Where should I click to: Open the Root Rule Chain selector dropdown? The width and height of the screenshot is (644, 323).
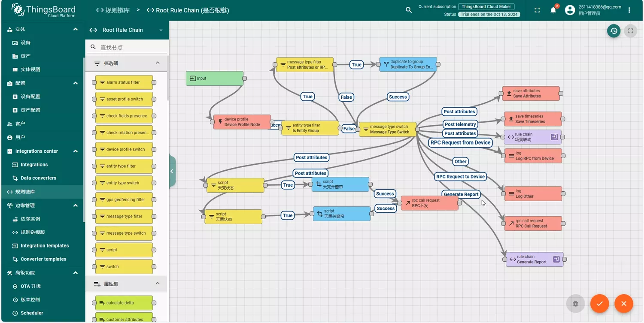[x=161, y=30]
